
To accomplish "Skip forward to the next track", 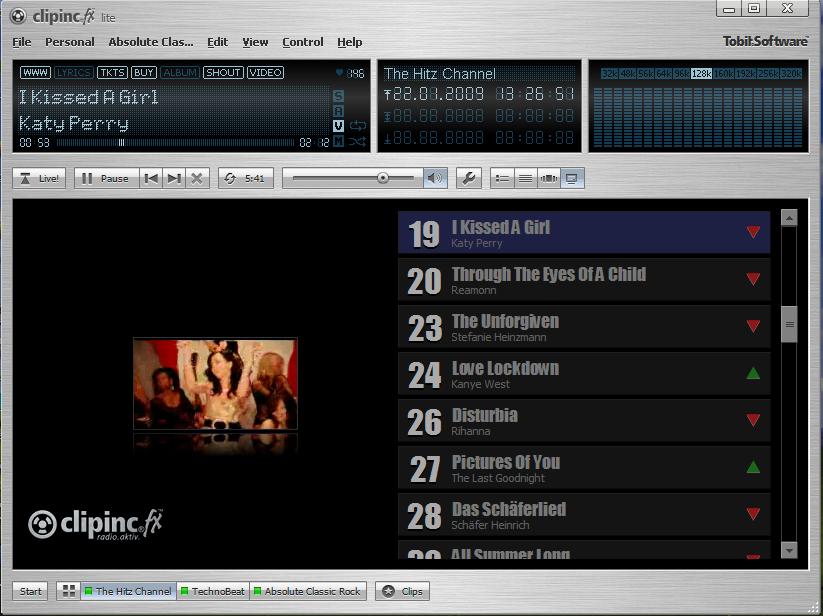I will [174, 178].
